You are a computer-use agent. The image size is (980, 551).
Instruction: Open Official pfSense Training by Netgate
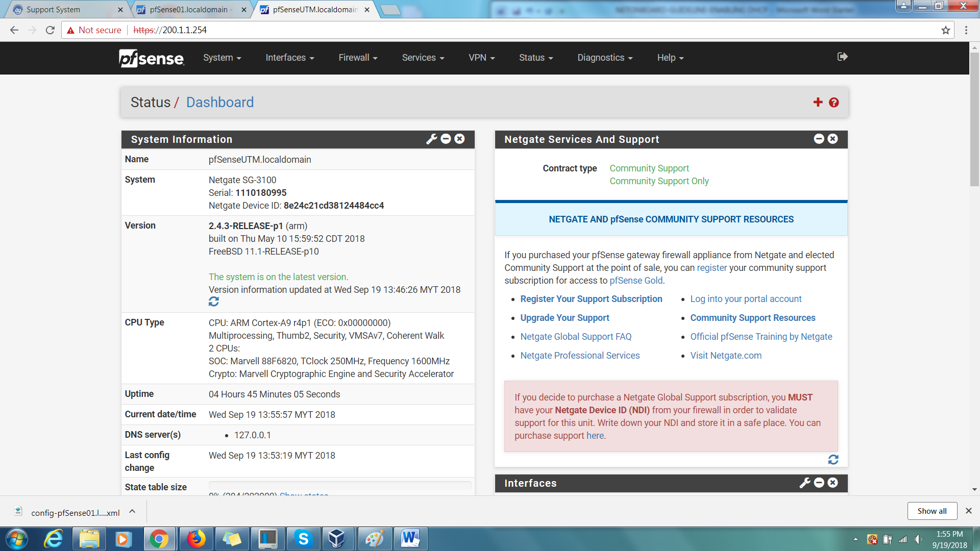click(761, 337)
